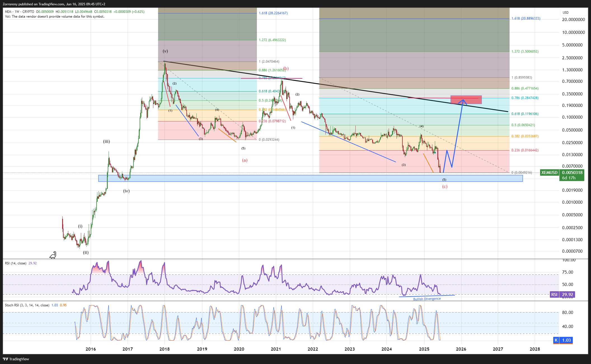
Task: Click the 20.0000000 price axis label
Action: 574,20
